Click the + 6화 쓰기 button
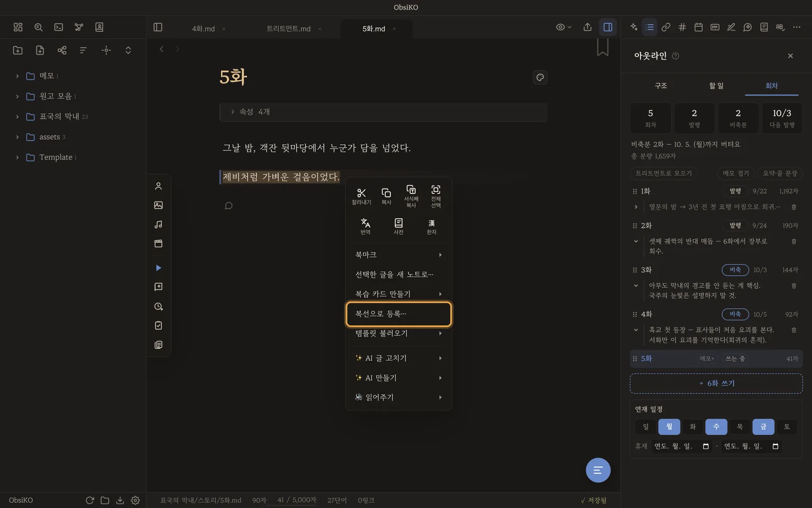 pyautogui.click(x=716, y=384)
